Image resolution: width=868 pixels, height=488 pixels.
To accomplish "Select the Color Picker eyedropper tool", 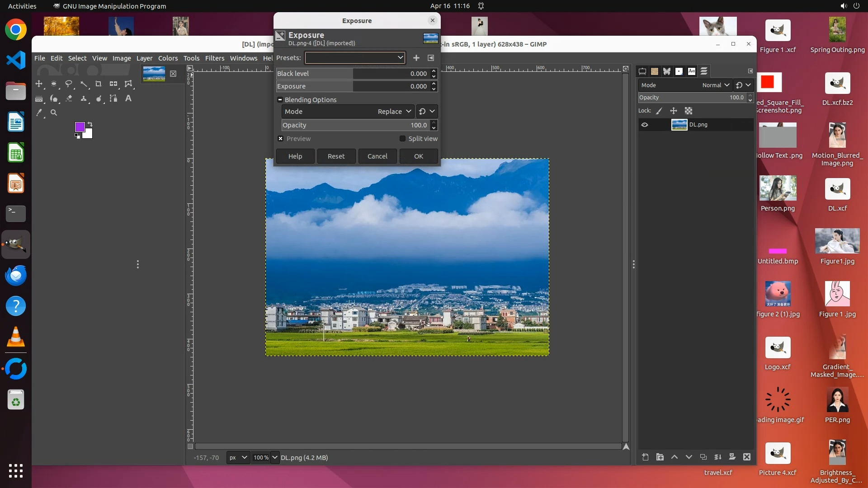I will (x=39, y=113).
